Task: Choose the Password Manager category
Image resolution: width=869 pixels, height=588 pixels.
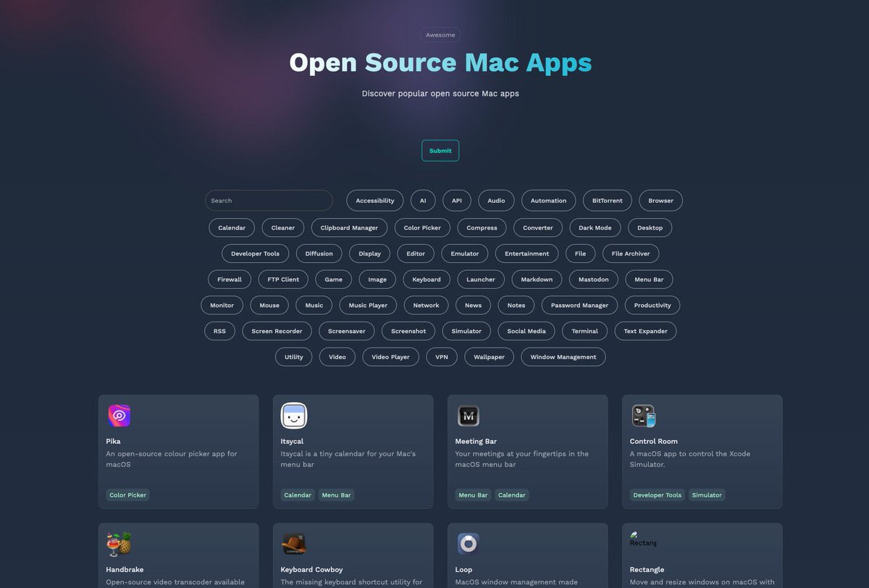Action: coord(580,306)
